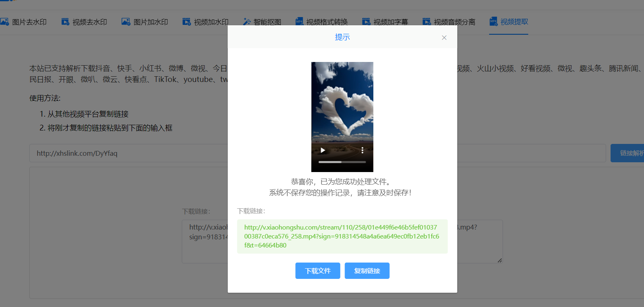Viewport: 644px width, 307px height.
Task: Switch to the 视频去水印 tab
Action: click(x=89, y=22)
